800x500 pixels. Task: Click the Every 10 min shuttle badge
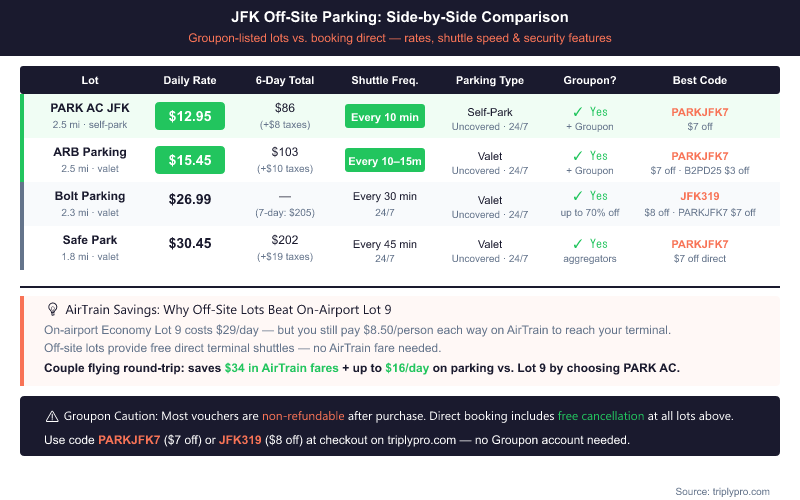tap(385, 117)
